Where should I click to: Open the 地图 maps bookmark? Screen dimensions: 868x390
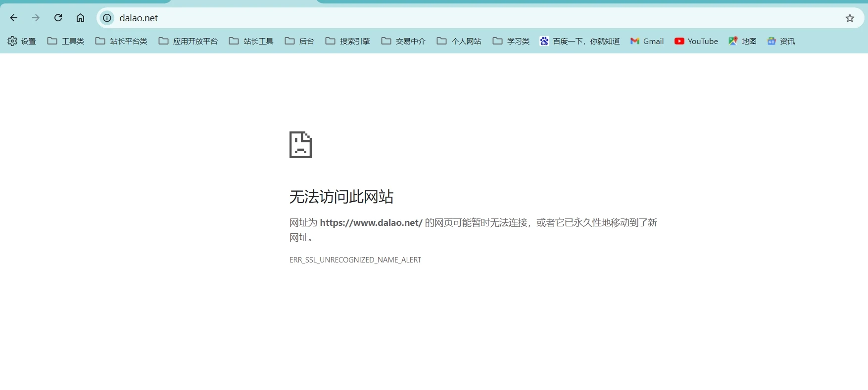742,41
